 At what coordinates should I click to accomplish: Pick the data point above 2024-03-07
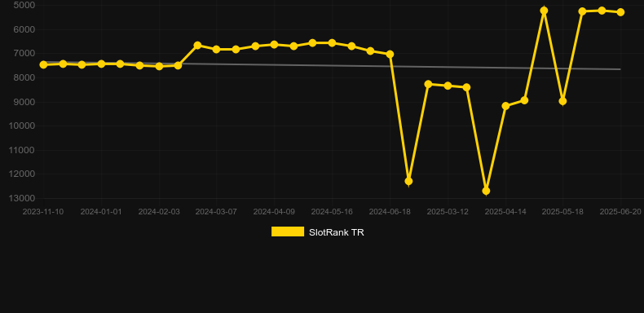pos(217,49)
